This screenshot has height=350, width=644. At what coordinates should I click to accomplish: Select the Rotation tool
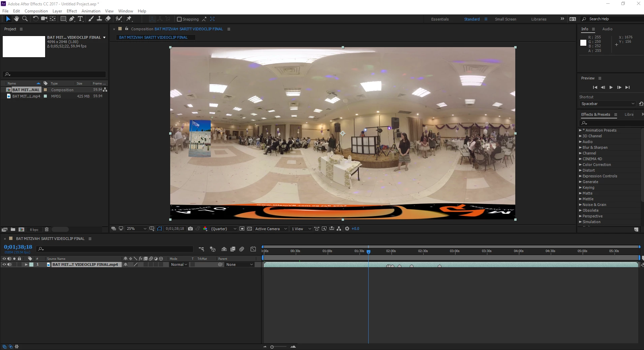pos(35,19)
